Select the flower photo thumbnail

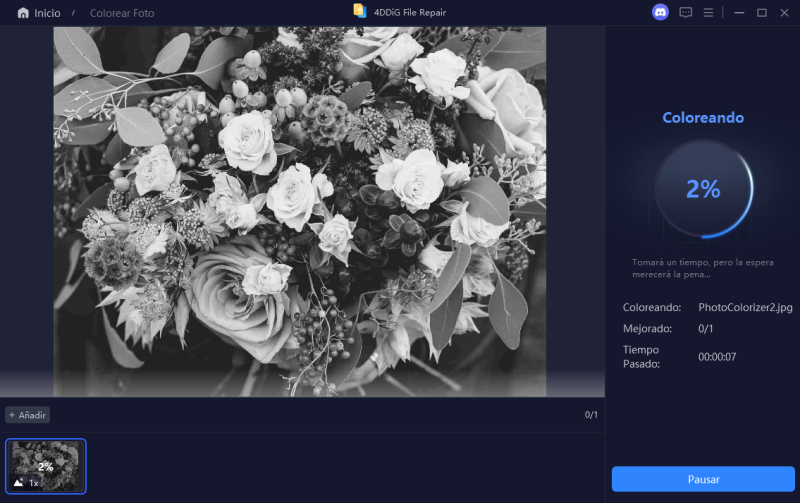[x=46, y=465]
